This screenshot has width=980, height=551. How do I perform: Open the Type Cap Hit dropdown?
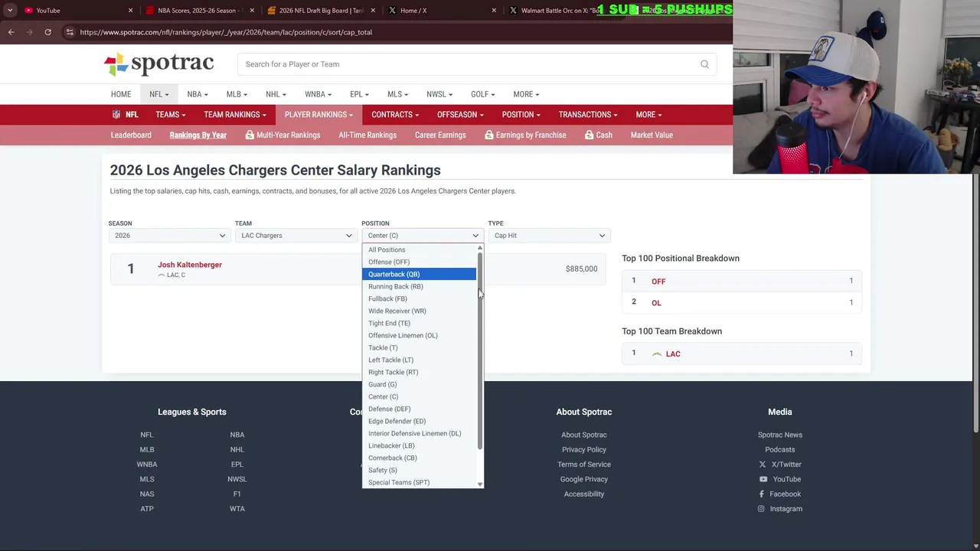click(x=548, y=236)
